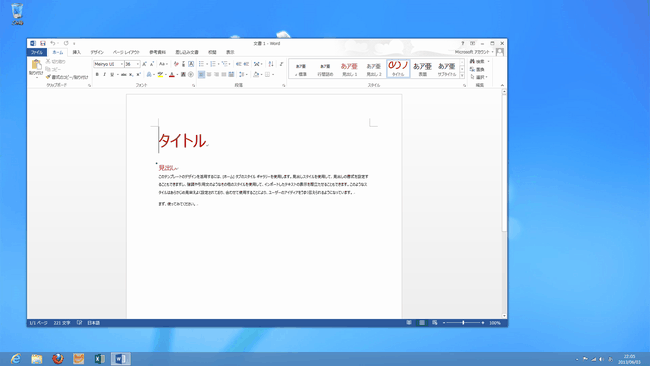
Task: Toggle italic formatting
Action: (104, 75)
